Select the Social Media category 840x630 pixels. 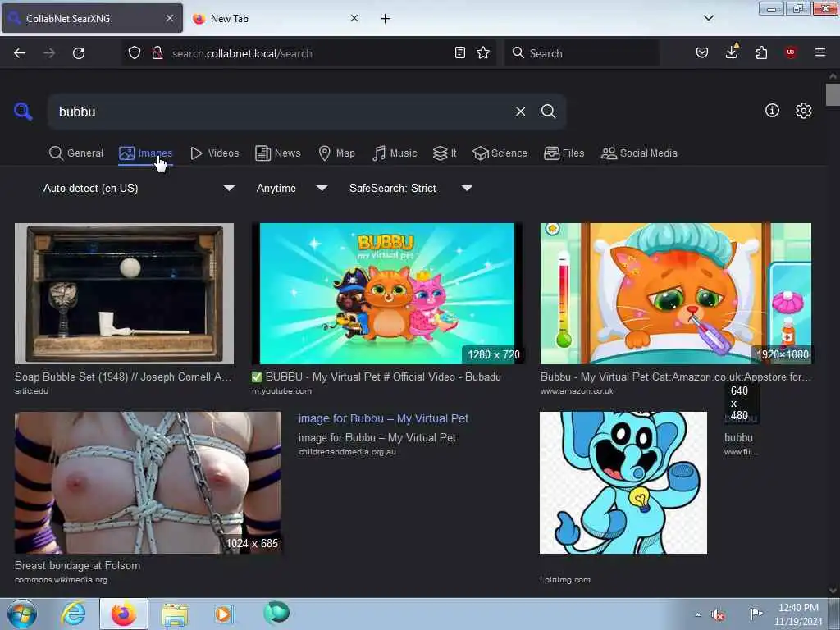[x=639, y=153]
